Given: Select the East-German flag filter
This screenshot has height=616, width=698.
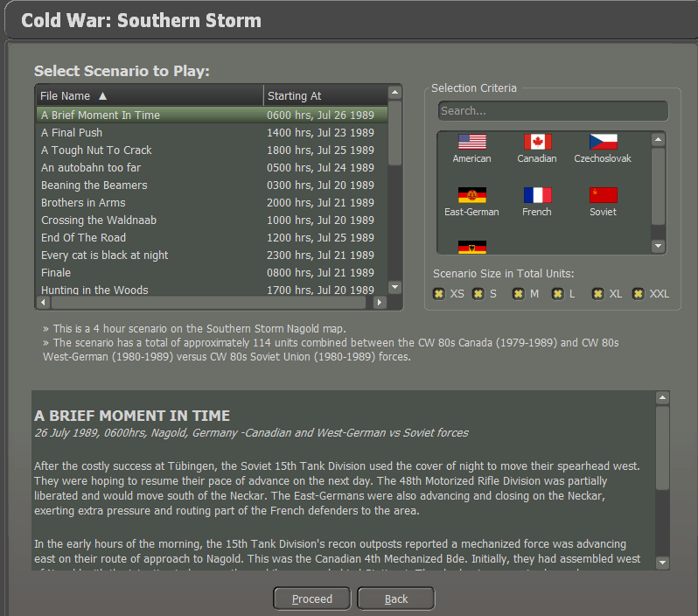Looking at the screenshot, I should coord(471,195).
